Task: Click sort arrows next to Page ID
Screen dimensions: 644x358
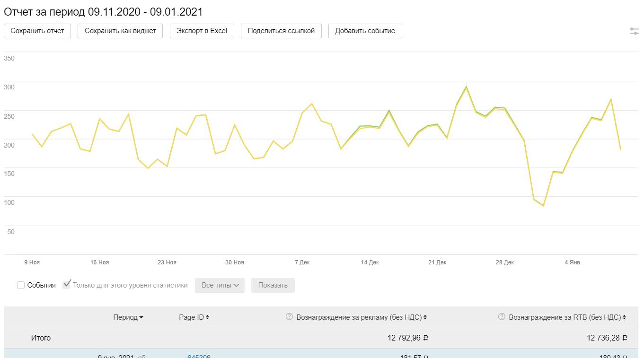Action: (207, 317)
